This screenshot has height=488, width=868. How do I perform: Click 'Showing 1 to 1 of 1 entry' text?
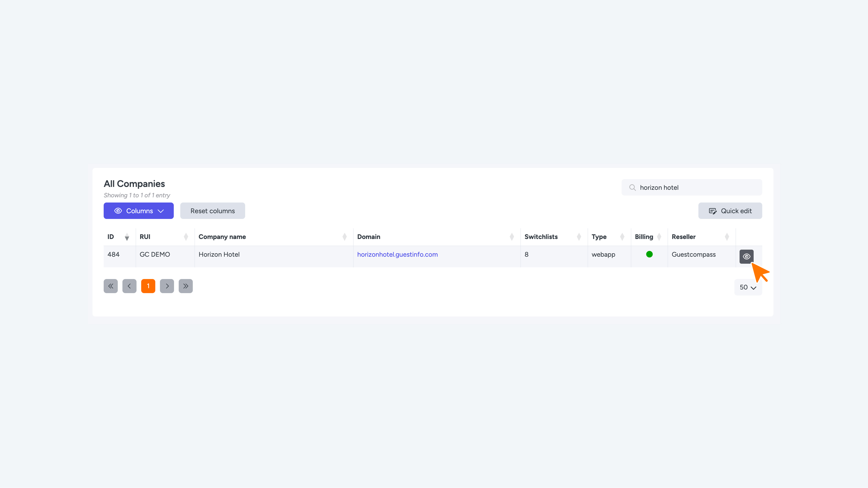coord(137,195)
